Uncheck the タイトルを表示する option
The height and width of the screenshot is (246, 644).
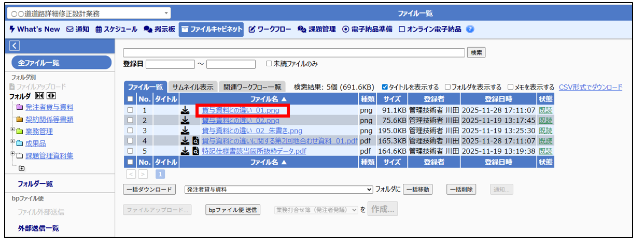pos(385,87)
